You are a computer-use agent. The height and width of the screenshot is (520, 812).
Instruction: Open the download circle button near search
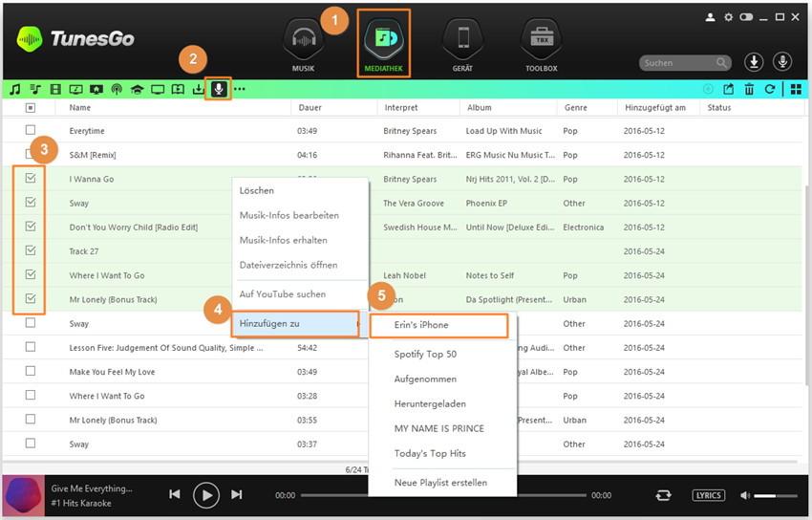pyautogui.click(x=754, y=62)
